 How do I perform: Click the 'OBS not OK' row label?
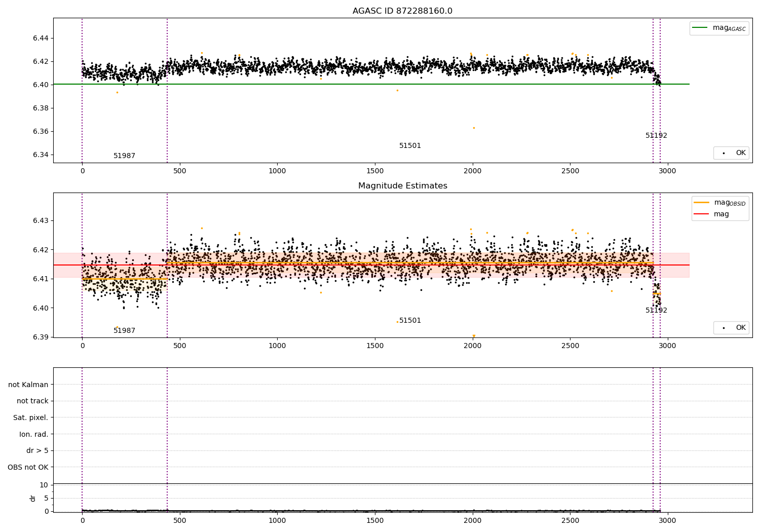28,468
